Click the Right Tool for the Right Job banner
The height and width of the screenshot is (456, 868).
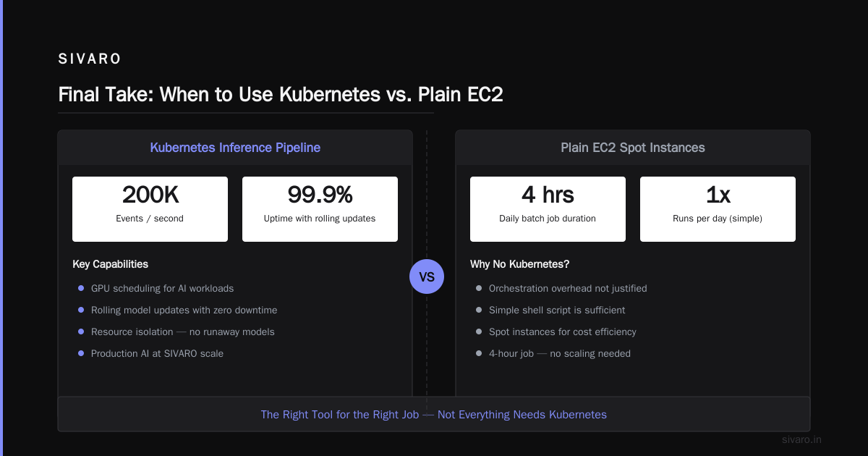(434, 414)
